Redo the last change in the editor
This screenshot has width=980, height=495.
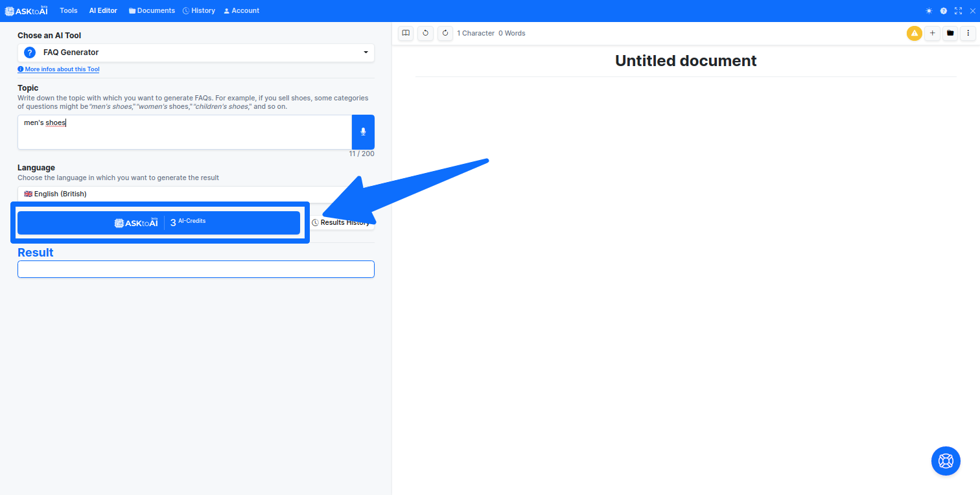tap(445, 33)
